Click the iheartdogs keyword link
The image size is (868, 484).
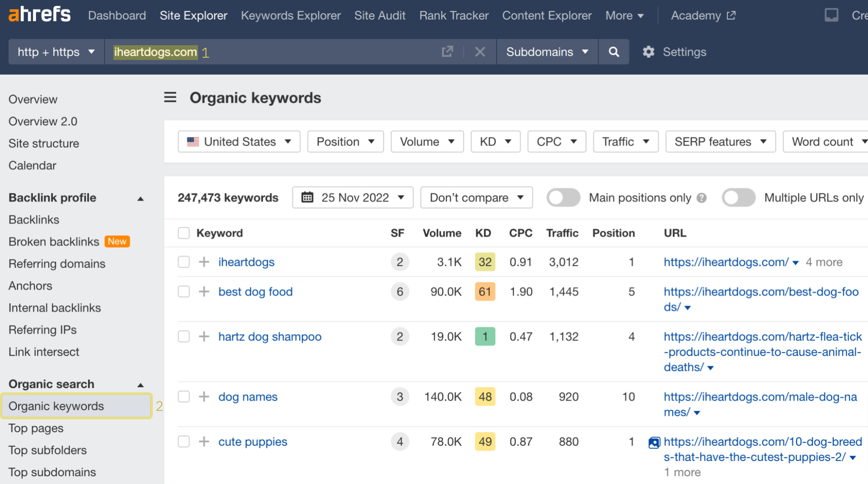(x=247, y=262)
